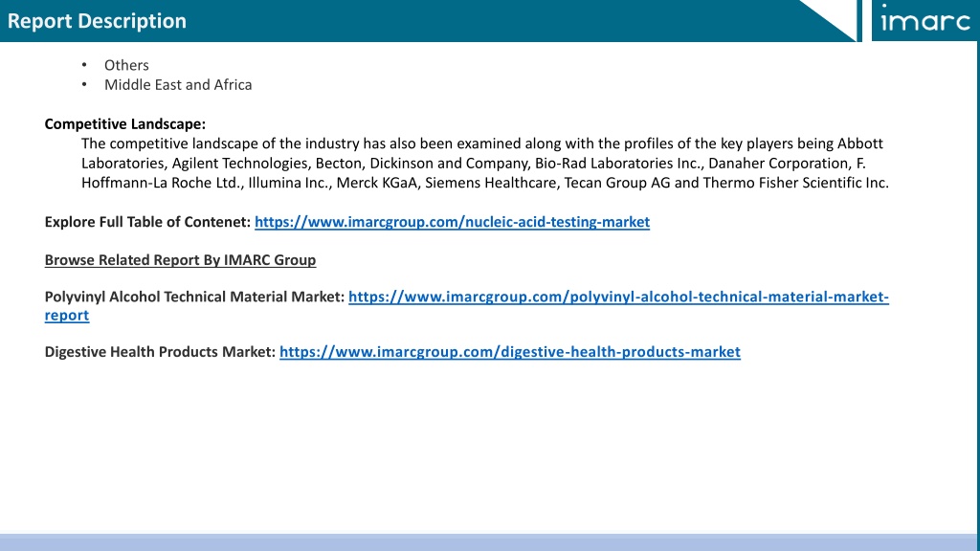This screenshot has width=980, height=551.
Task: Click 'Polyvinyl Alcohol Technical Material Market:' label
Action: coord(194,297)
